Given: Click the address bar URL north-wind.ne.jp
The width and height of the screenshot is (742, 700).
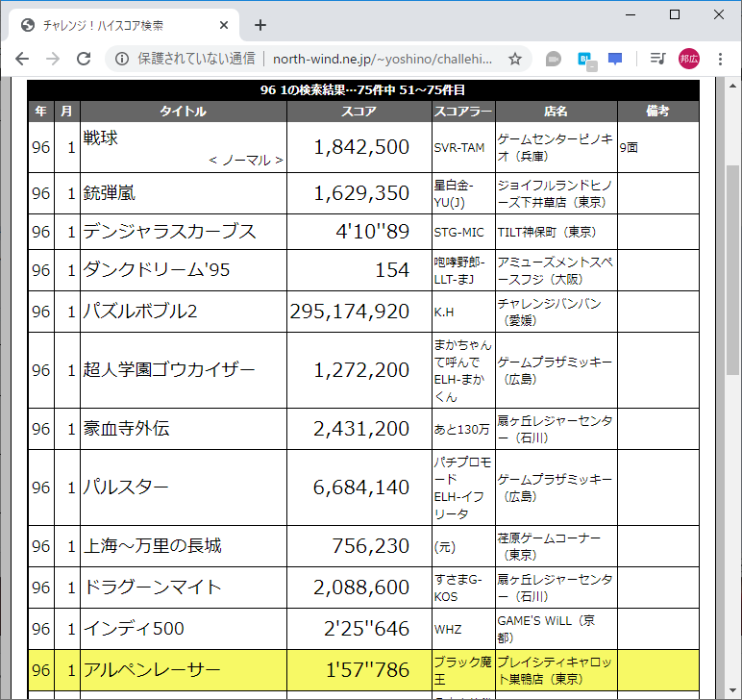Looking at the screenshot, I should coord(383,59).
